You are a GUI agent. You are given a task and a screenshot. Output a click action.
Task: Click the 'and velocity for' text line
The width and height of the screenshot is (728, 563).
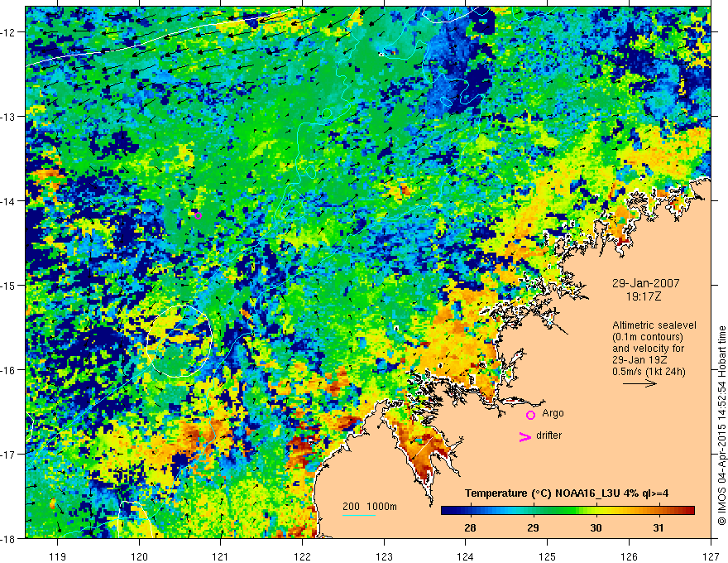[x=648, y=349]
